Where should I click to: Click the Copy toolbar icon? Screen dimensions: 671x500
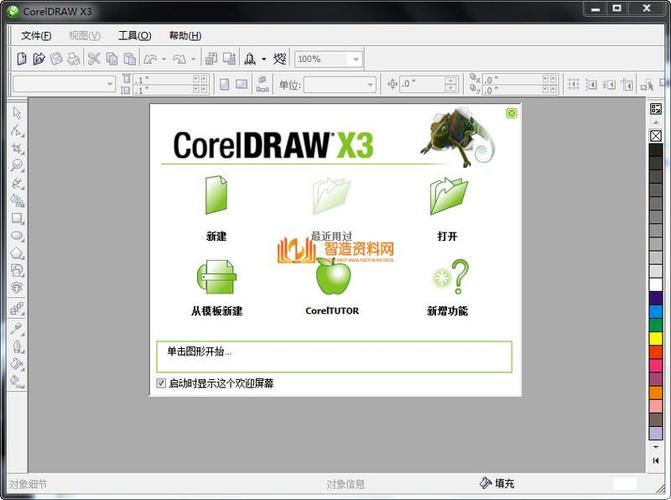[x=112, y=59]
